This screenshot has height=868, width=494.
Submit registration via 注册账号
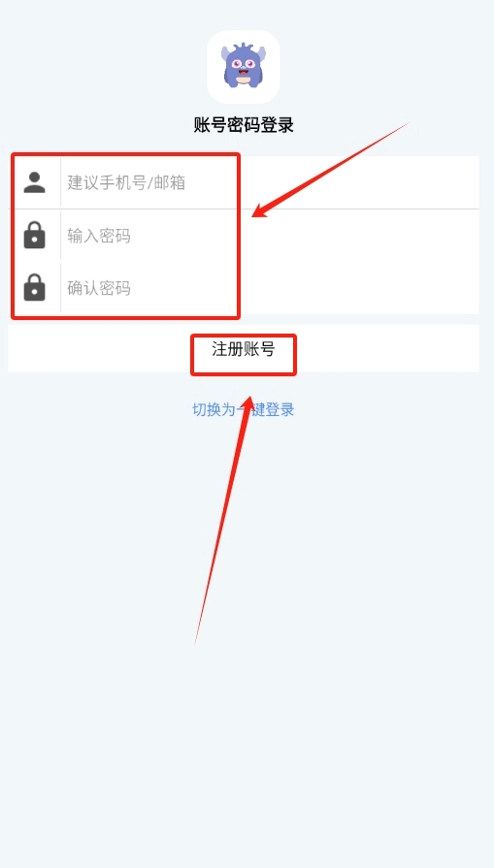[x=244, y=349]
